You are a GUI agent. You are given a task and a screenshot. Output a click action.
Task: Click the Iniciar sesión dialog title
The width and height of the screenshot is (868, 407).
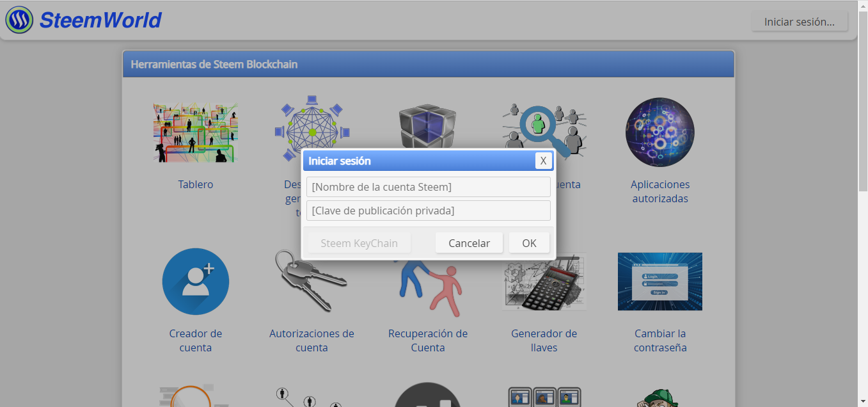340,161
